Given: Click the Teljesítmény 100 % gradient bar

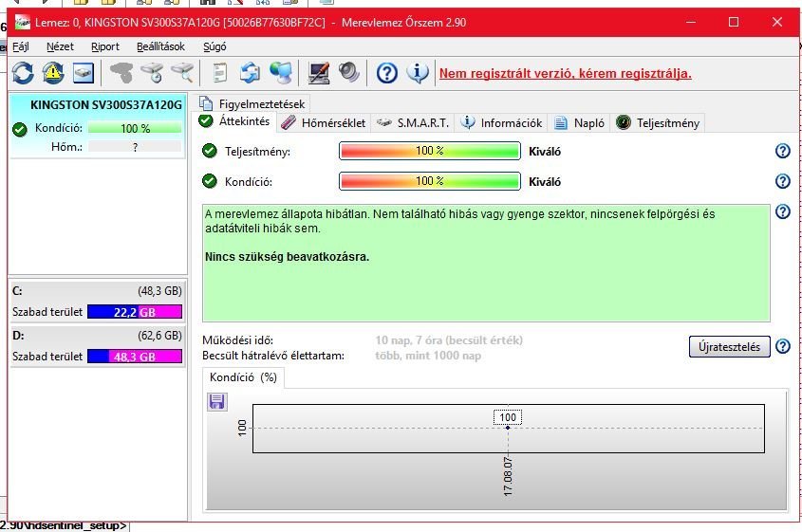Looking at the screenshot, I should point(430,152).
